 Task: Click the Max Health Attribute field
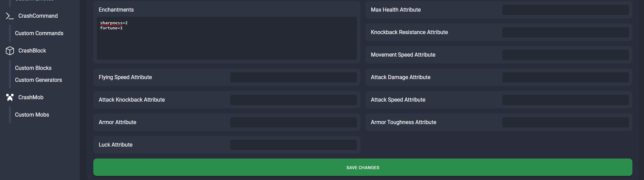pyautogui.click(x=565, y=10)
